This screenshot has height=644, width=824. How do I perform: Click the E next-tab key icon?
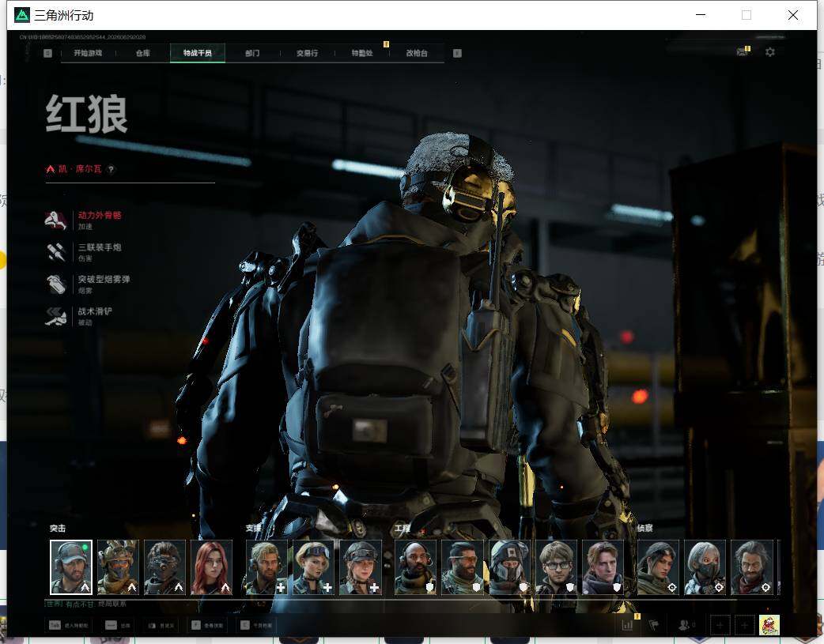pyautogui.click(x=457, y=53)
